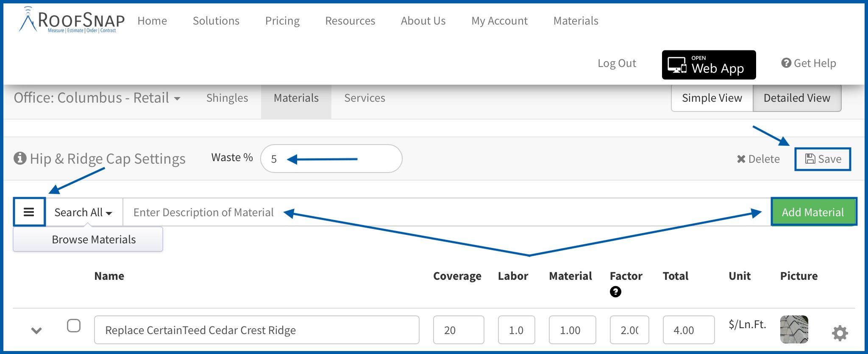Open the Services tab
This screenshot has height=354, width=868.
(364, 98)
